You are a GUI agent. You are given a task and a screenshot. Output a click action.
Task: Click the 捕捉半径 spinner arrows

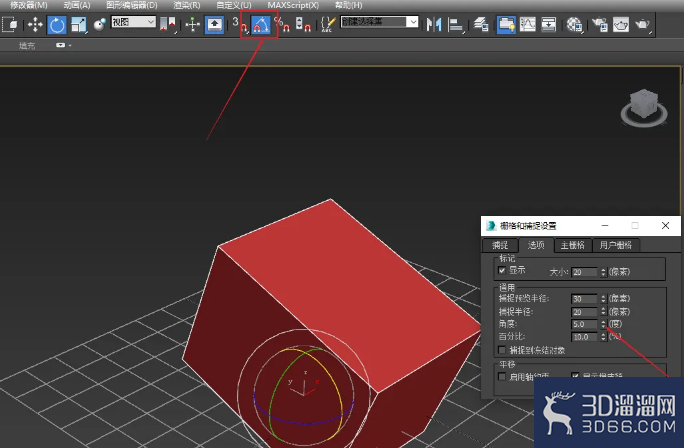point(603,312)
